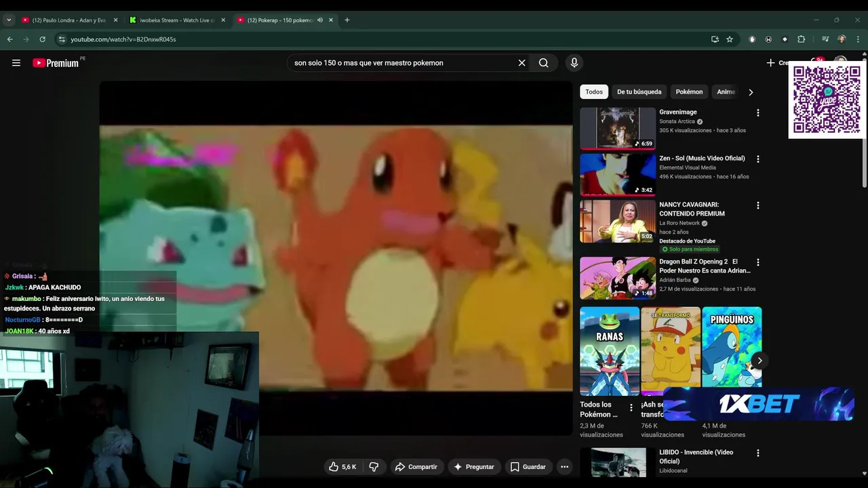Open the Pikachu SE TRANSFORMÓ short

[x=671, y=350]
